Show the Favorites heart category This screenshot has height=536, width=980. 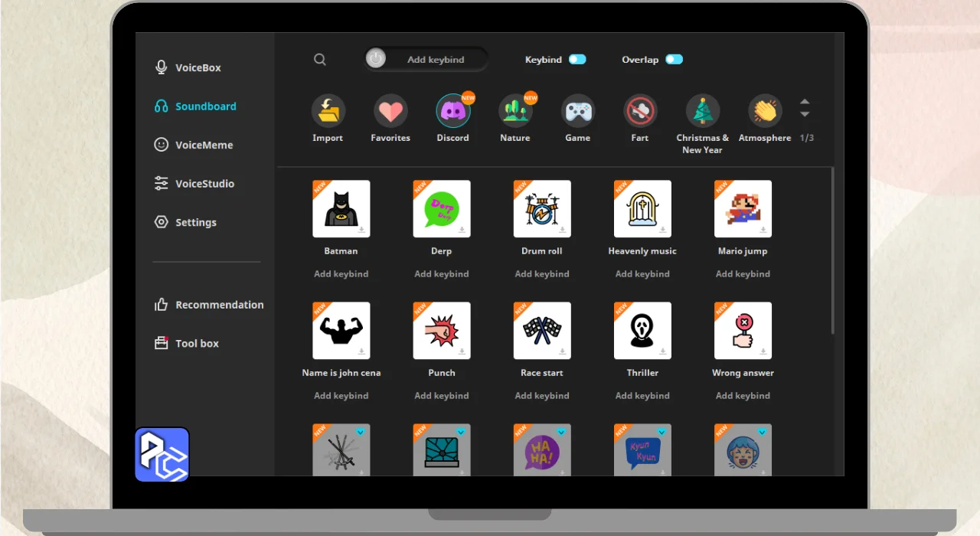click(x=390, y=112)
